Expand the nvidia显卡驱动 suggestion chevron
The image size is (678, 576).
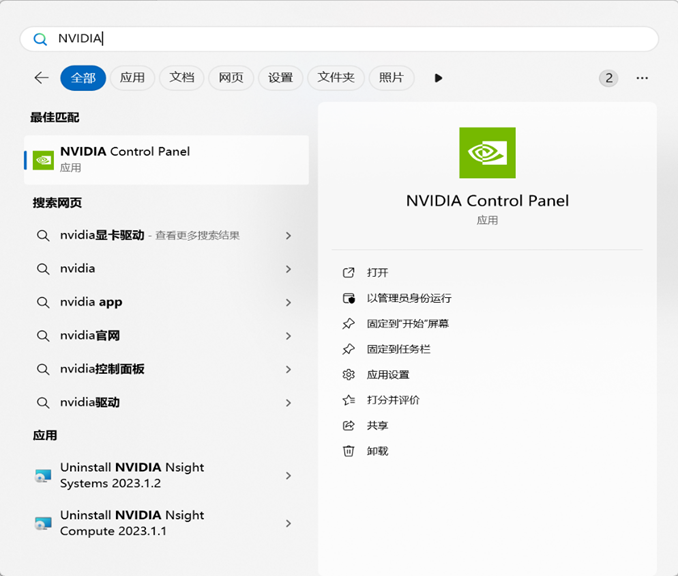point(288,236)
